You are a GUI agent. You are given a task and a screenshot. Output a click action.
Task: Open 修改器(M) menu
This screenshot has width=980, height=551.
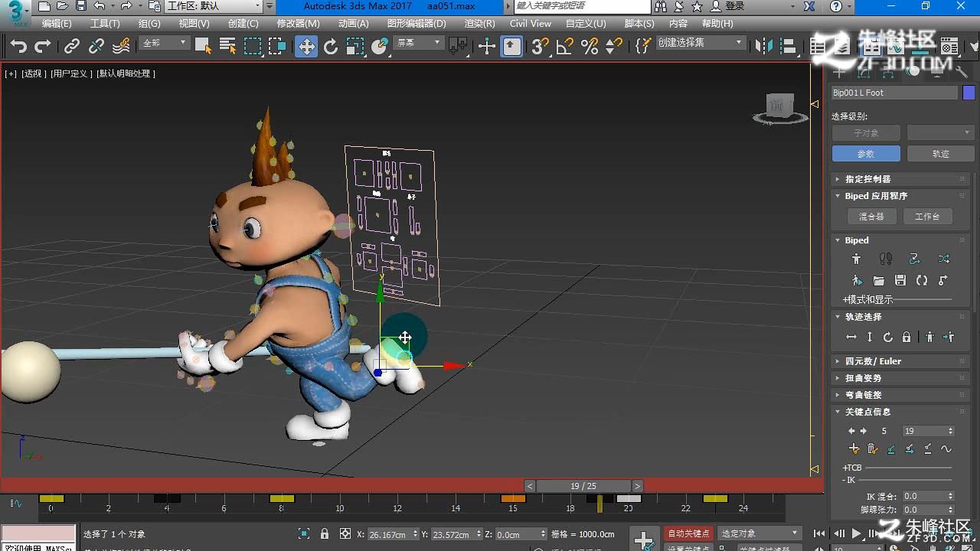[299, 24]
